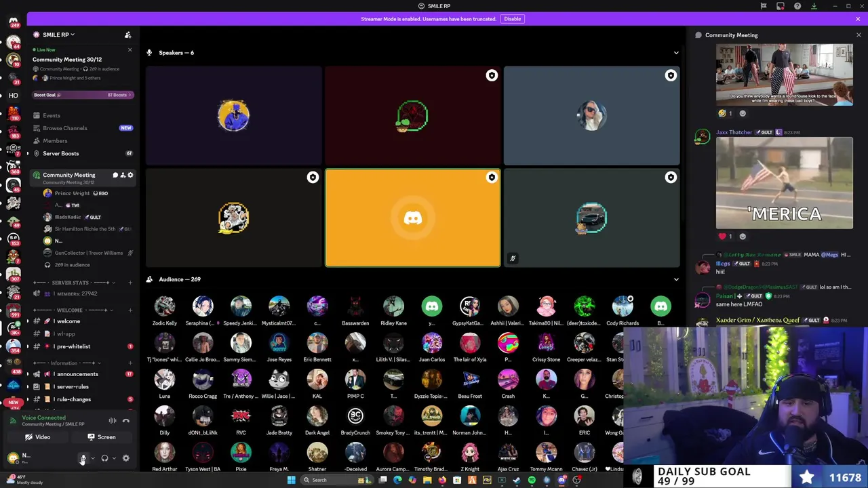Open the Boost Goal 87 Boosts bar
This screenshot has width=868, height=488.
point(82,95)
